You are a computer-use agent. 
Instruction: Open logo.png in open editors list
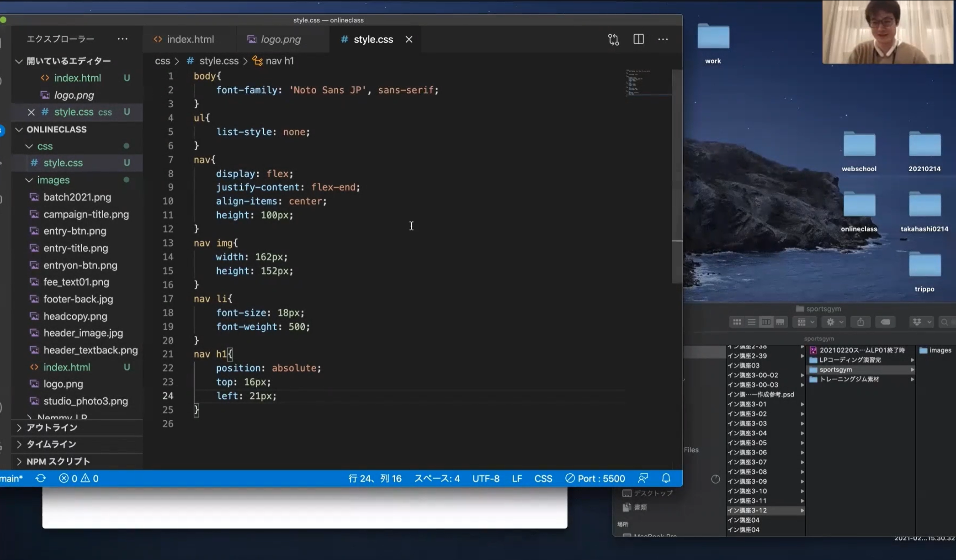point(74,95)
